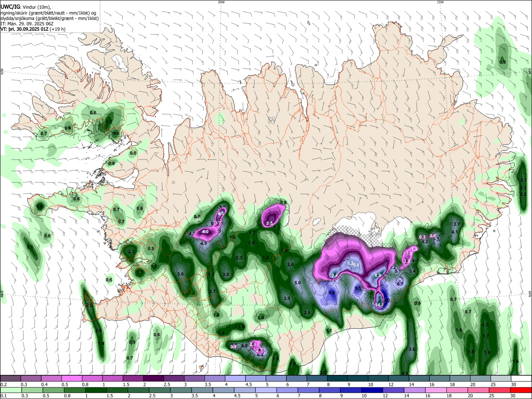Viewport: 532px width, 399px height.
Task: Click the 3.4 precipitation value on the map
Action: 412,271
